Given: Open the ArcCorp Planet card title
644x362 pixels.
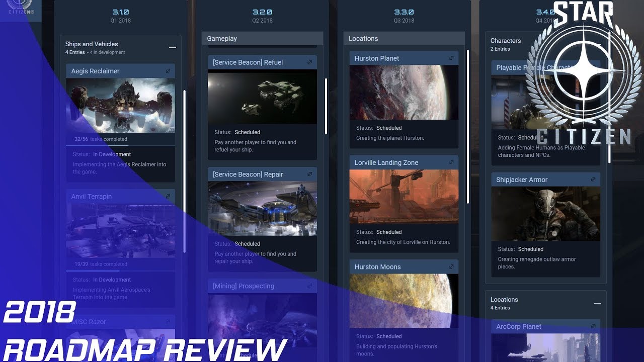Looking at the screenshot, I should click(x=519, y=326).
